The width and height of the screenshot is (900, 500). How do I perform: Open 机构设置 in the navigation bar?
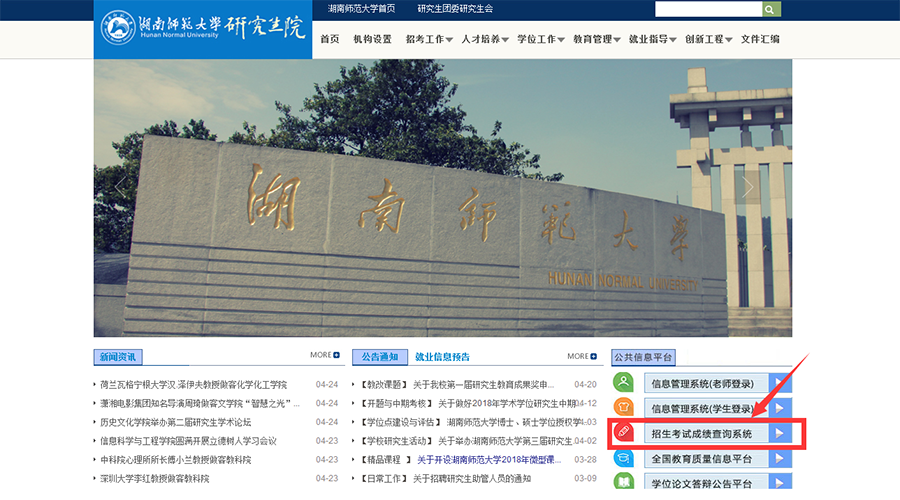pos(373,39)
